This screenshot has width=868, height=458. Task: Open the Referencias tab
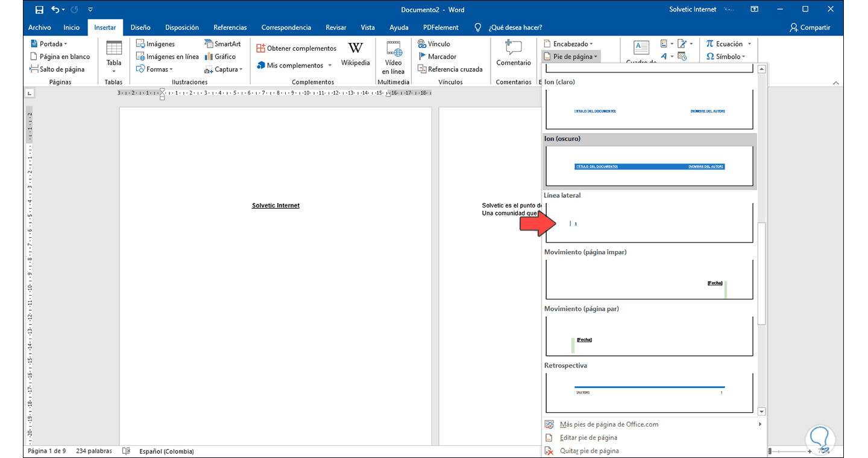point(230,27)
